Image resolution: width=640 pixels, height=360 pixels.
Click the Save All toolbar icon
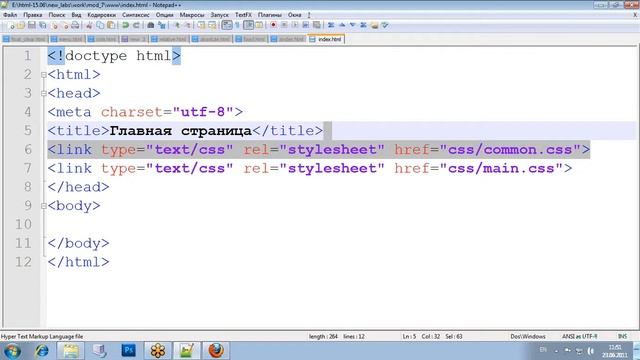pos(42,25)
